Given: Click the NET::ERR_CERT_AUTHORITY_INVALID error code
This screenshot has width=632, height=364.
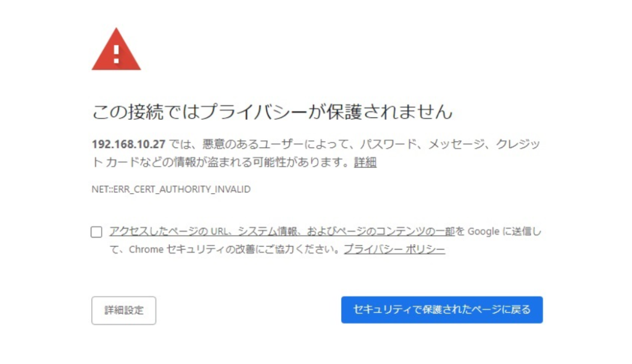Looking at the screenshot, I should point(171,189).
